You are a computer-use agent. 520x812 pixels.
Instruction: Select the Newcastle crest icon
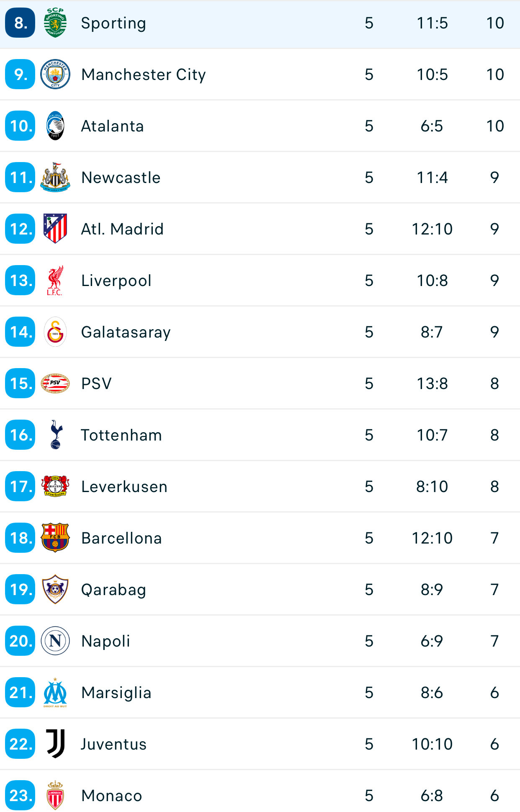point(55,178)
